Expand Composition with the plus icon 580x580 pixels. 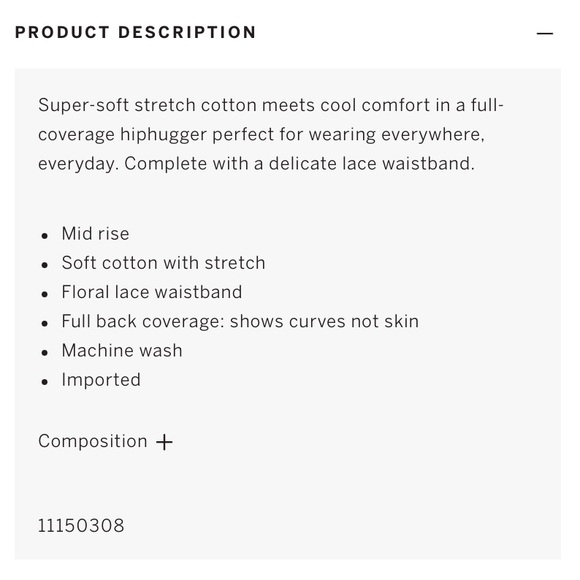tap(164, 442)
